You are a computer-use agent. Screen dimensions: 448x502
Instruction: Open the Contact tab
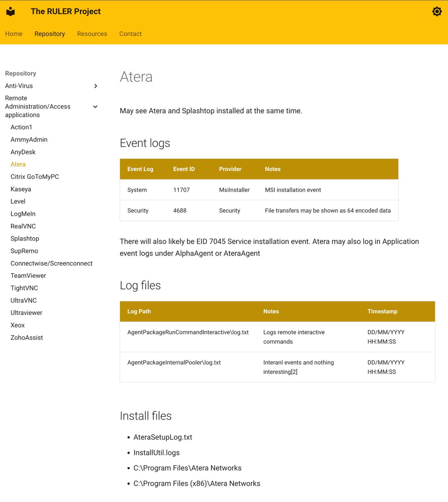pyautogui.click(x=130, y=34)
